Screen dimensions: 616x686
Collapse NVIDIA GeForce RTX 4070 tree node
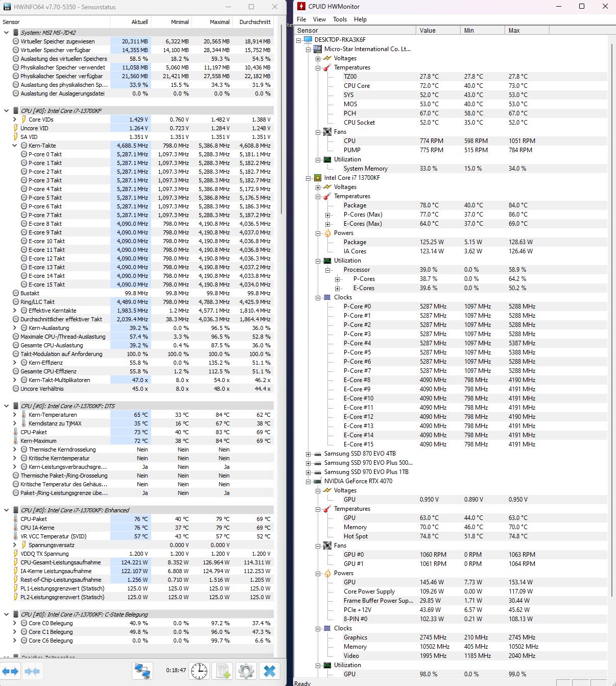point(308,481)
